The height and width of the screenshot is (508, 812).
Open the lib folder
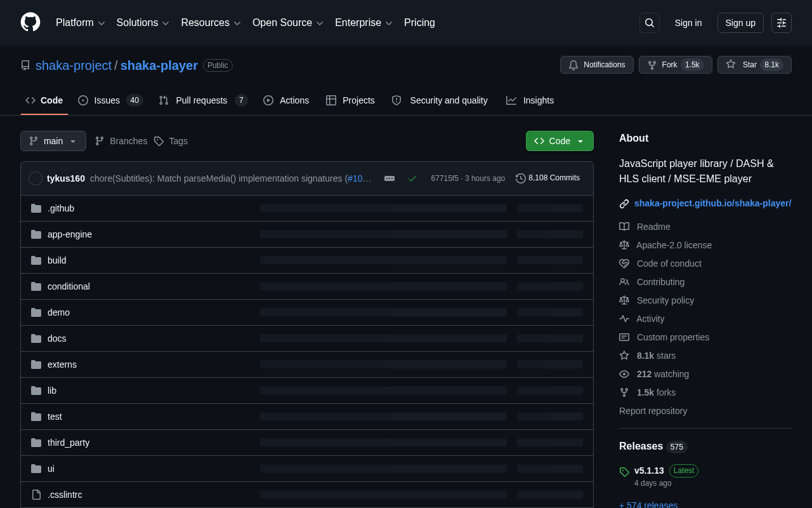point(52,391)
